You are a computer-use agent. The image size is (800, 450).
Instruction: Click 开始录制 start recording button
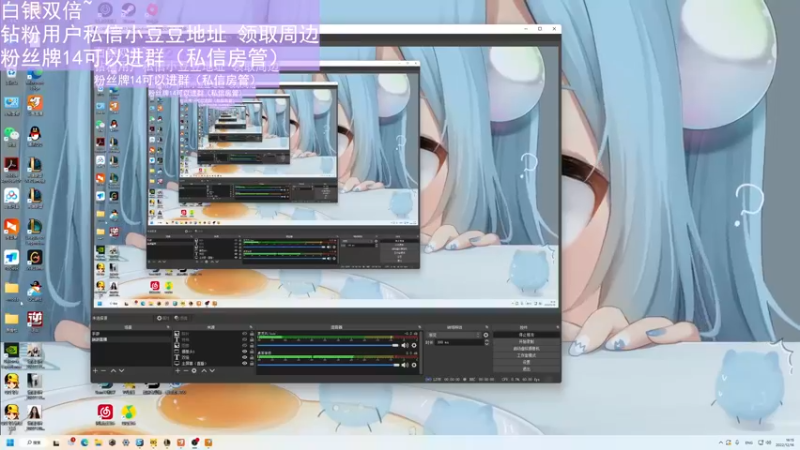[526, 342]
